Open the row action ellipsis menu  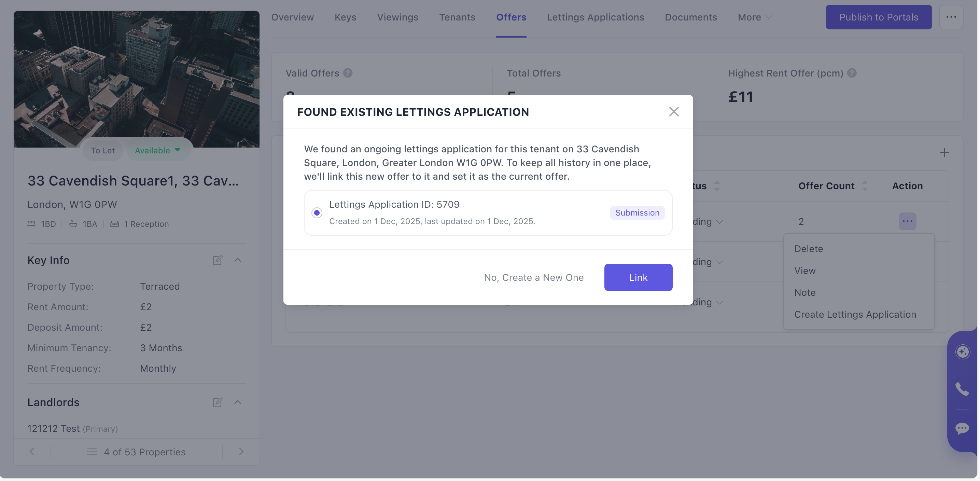[907, 221]
